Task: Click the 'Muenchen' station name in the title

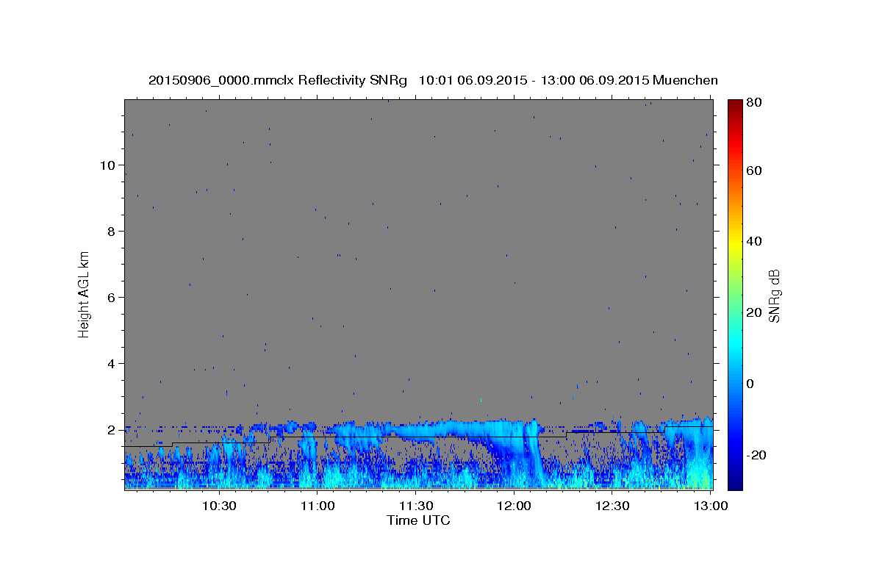Action: [685, 80]
